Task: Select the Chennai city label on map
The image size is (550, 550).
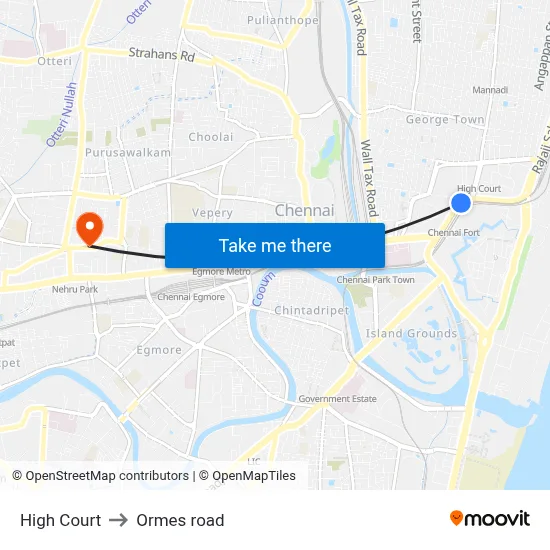Action: (304, 210)
